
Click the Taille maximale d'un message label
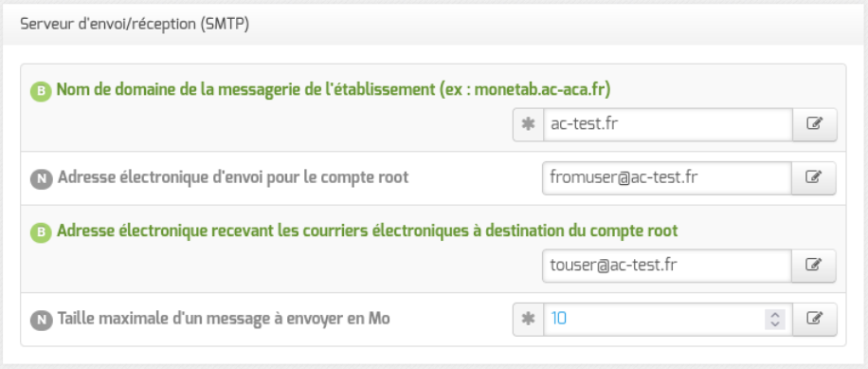click(x=225, y=319)
